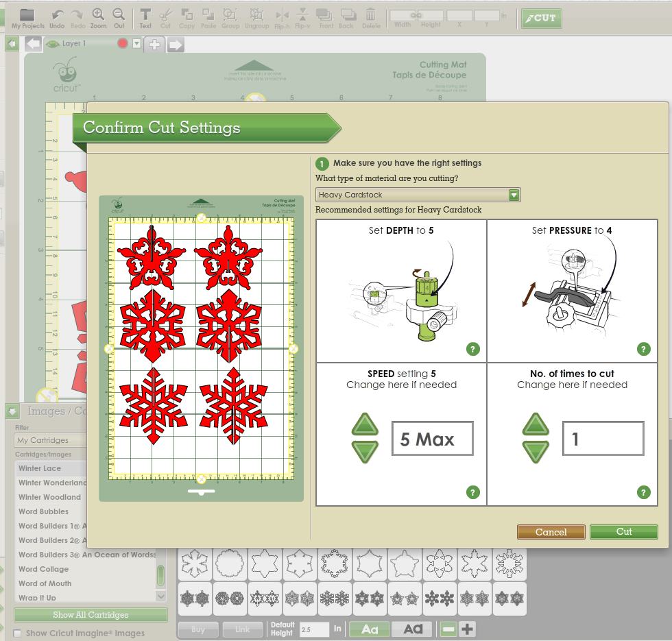Screen dimensions: 672x641
Task: Click Show All Cartridges button
Action: 91,615
